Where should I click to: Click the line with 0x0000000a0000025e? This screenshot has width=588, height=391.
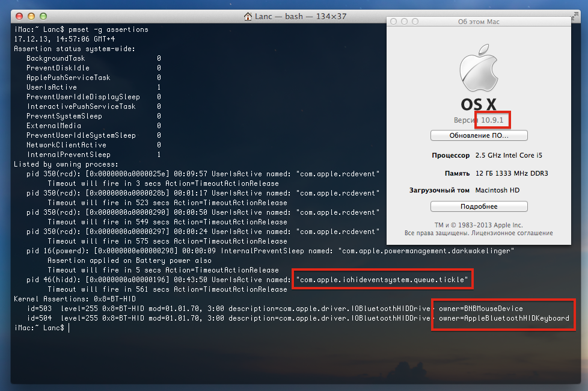203,174
